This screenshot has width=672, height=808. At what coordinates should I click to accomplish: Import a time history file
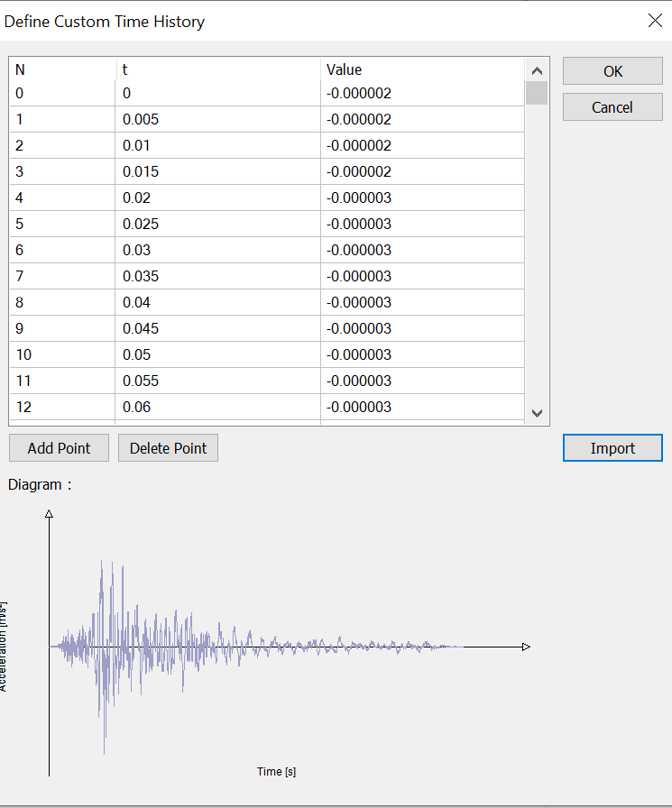pos(612,448)
